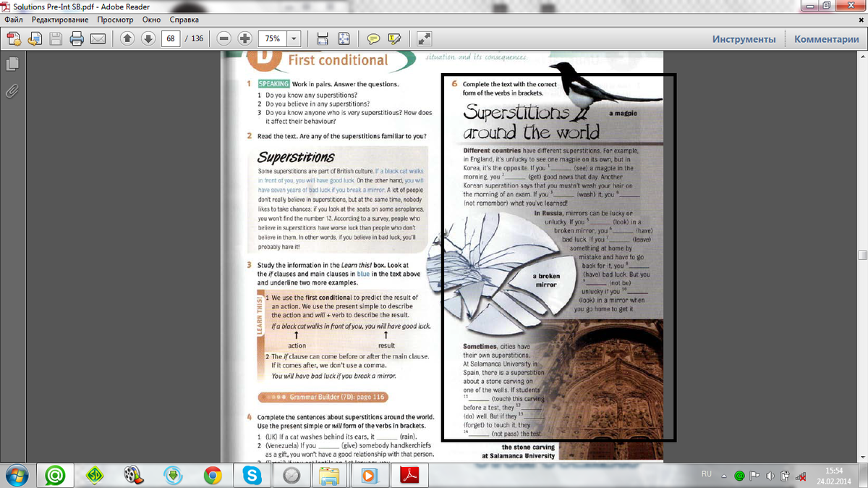Viewport: 868px width, 488px height.
Task: Click the fit width scrolling icon
Action: pyautogui.click(x=323, y=38)
